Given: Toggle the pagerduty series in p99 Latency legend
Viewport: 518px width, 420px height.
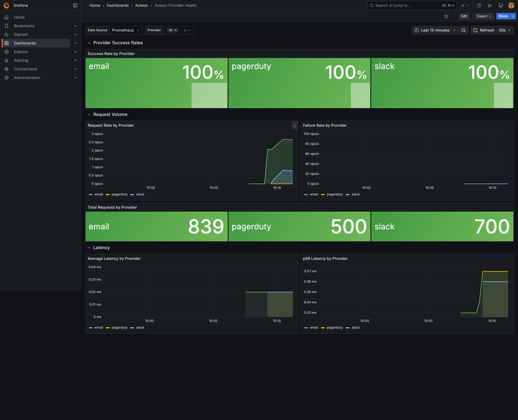Looking at the screenshot, I should coord(335,327).
